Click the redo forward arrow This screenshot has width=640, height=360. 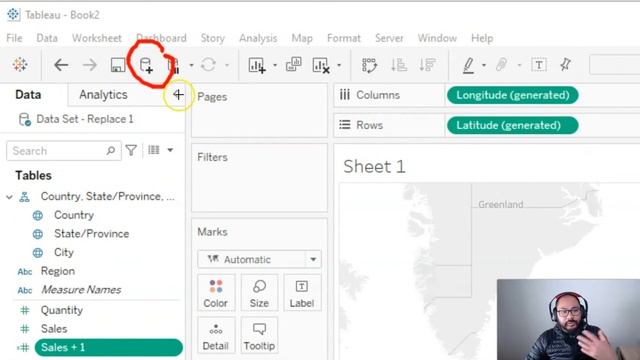pyautogui.click(x=89, y=64)
